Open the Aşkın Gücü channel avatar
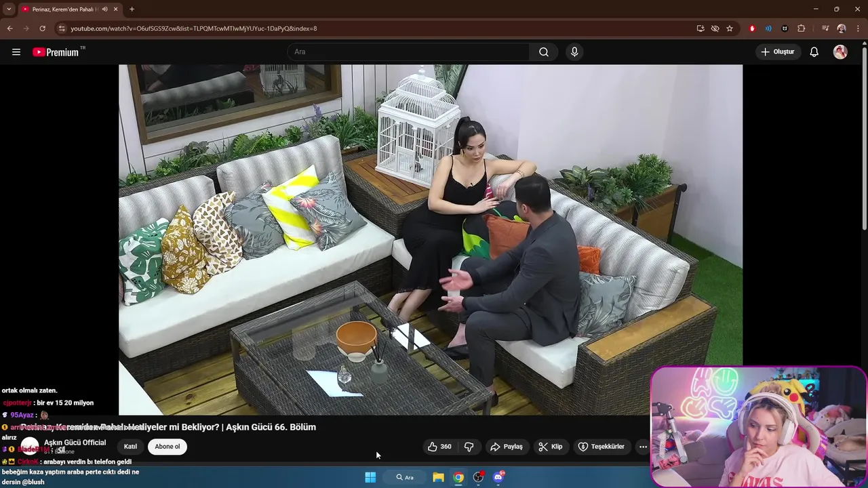Viewport: 868px width, 488px height. (x=30, y=447)
